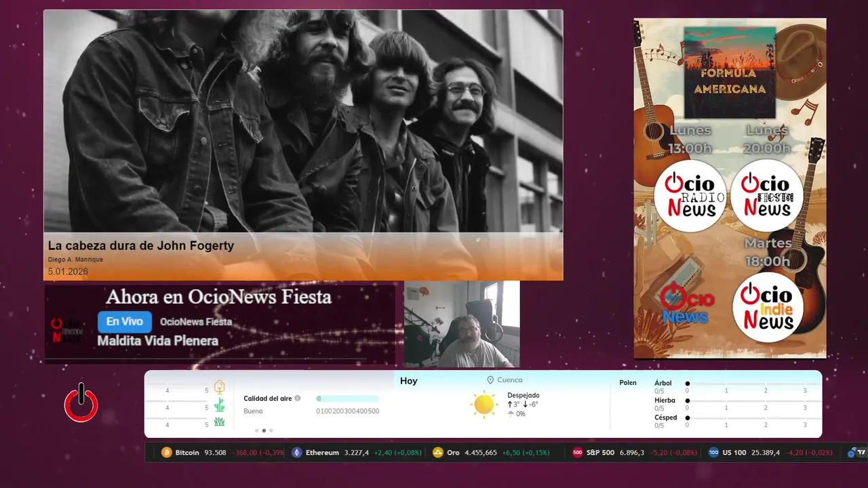Click the Hoy weather heading
Image resolution: width=868 pixels, height=488 pixels.
pos(409,381)
